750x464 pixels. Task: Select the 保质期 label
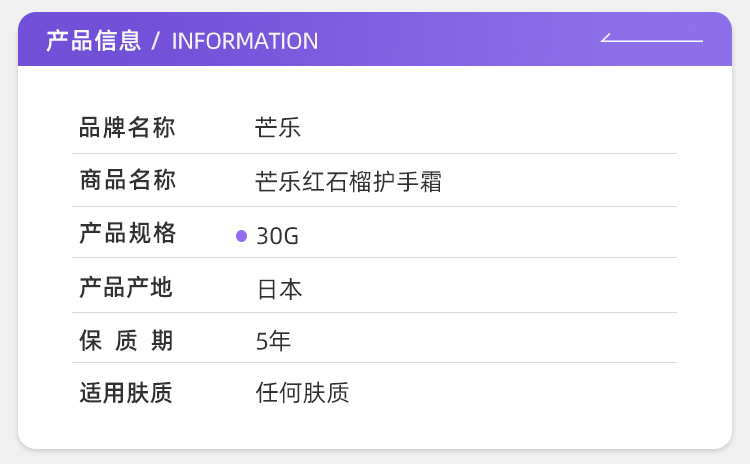pos(126,341)
